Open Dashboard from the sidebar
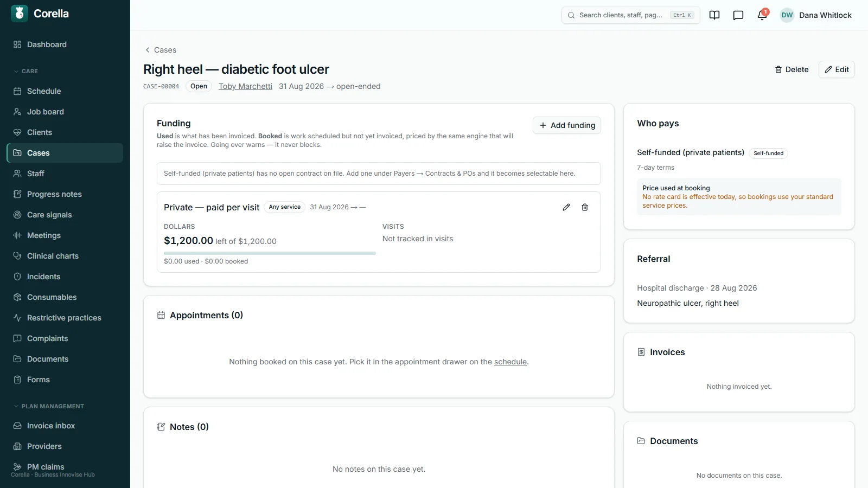868x488 pixels. tap(65, 44)
